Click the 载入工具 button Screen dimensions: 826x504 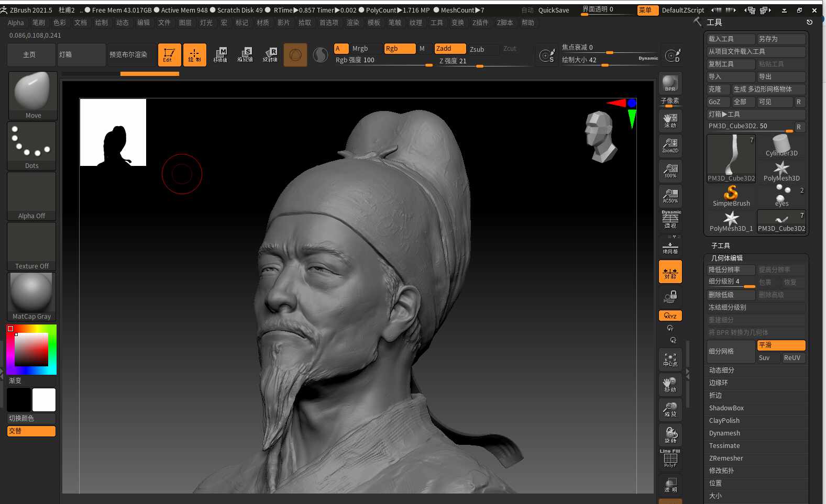tap(731, 39)
